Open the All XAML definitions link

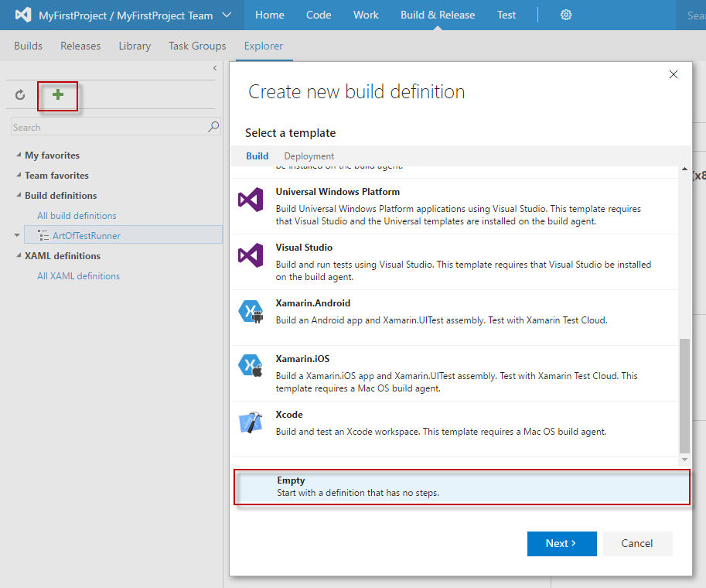click(x=78, y=275)
